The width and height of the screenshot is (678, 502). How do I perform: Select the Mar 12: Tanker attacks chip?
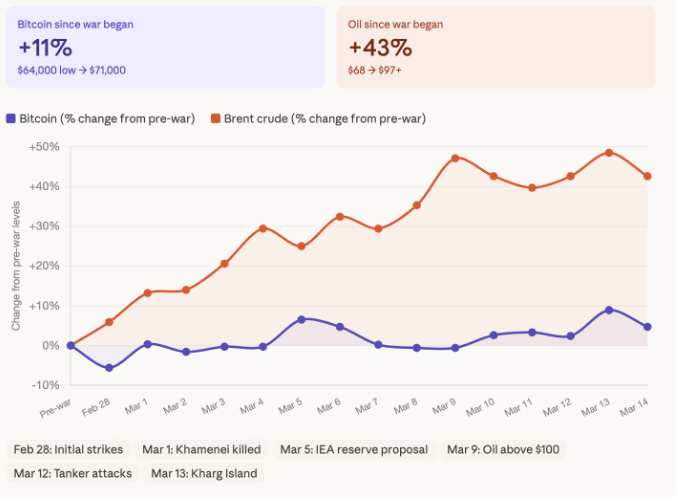pos(70,473)
